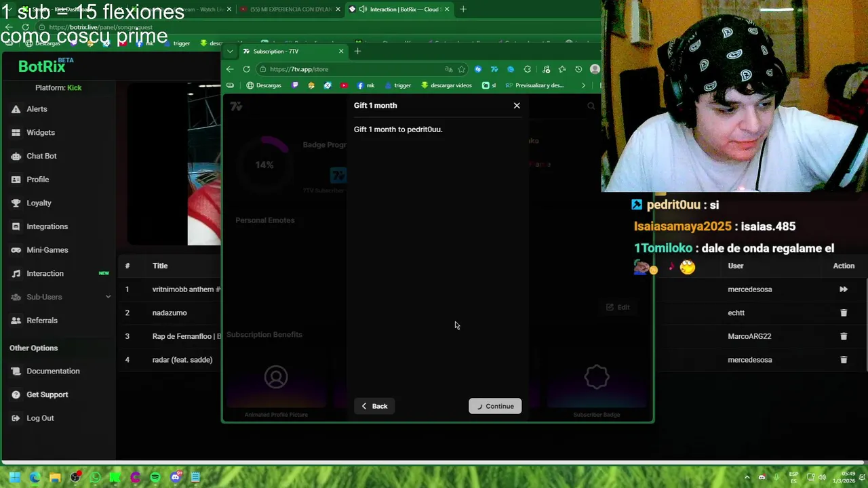Viewport: 868px width, 488px height.
Task: Expand the Sub-Users menu
Action: [60, 297]
